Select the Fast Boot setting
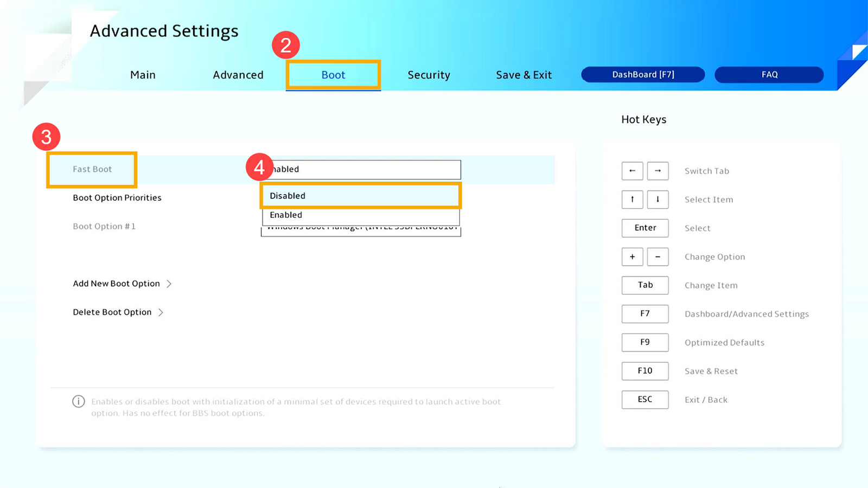This screenshot has width=868, height=488. pyautogui.click(x=92, y=169)
